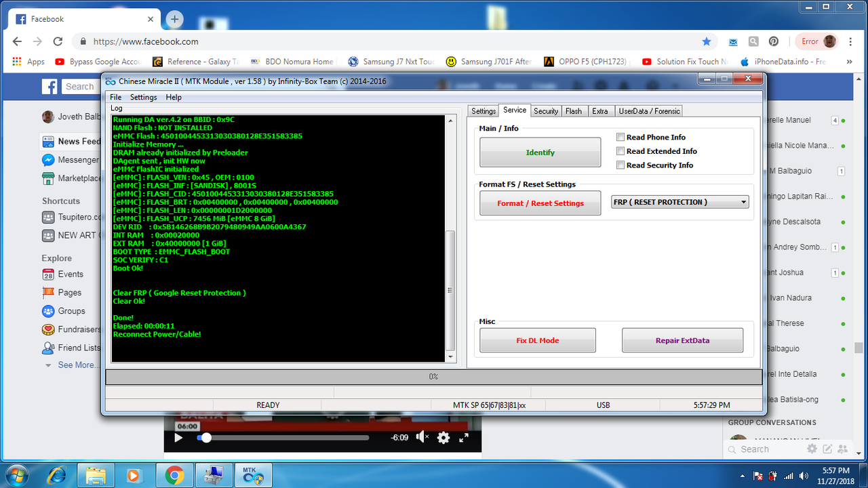Open the video settings gear
The image size is (868, 488).
pos(443,438)
